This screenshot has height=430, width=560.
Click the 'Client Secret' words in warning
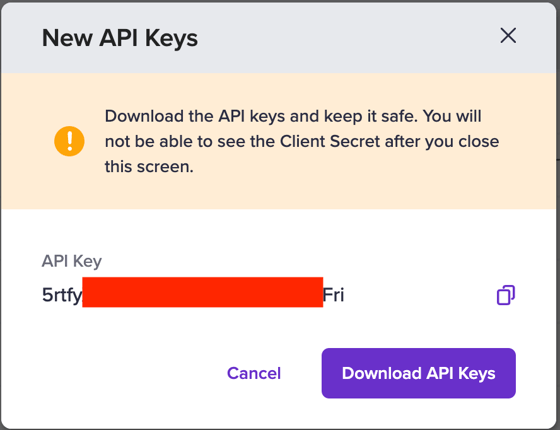tap(330, 141)
